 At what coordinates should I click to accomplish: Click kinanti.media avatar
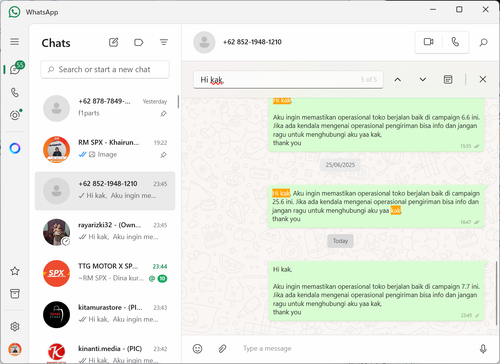[x=56, y=353]
